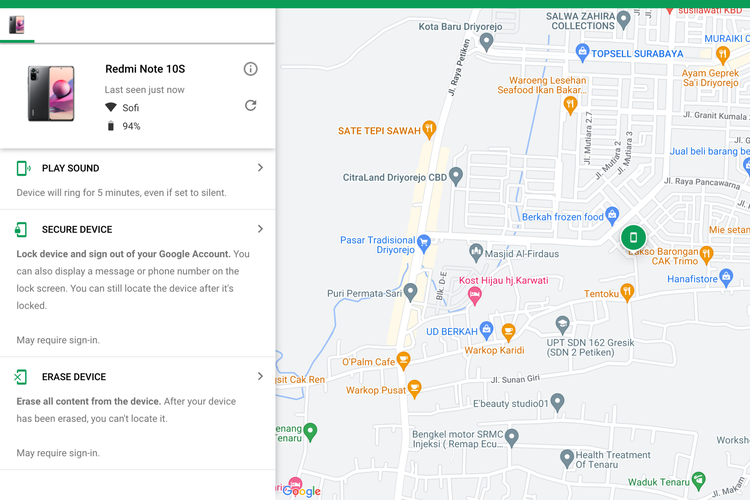The image size is (750, 500).
Task: Refresh the device location
Action: [x=251, y=106]
